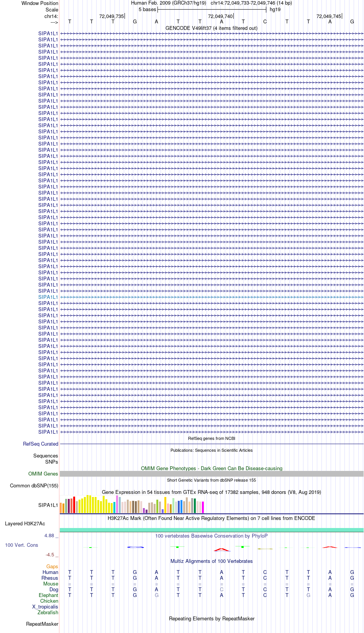The width and height of the screenshot is (364, 633).
Task: Click the SIPA1L1 label beside the GTEx bar chart
Action: tap(48, 505)
